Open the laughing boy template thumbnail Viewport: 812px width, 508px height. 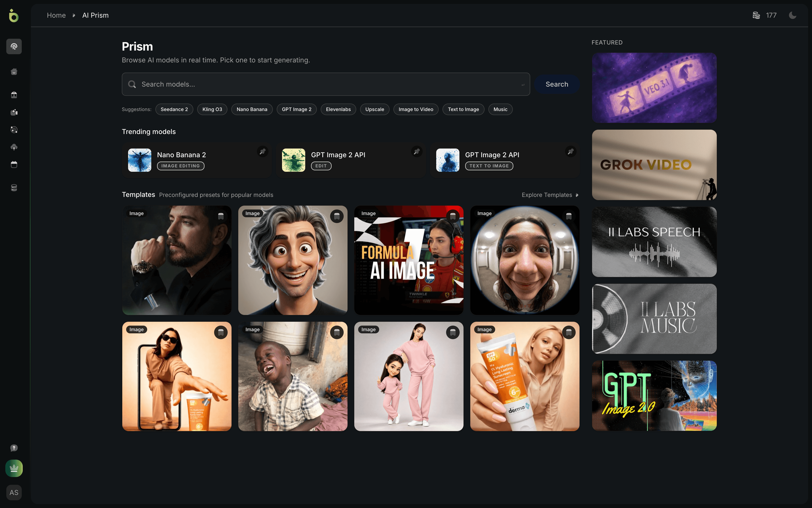(293, 376)
